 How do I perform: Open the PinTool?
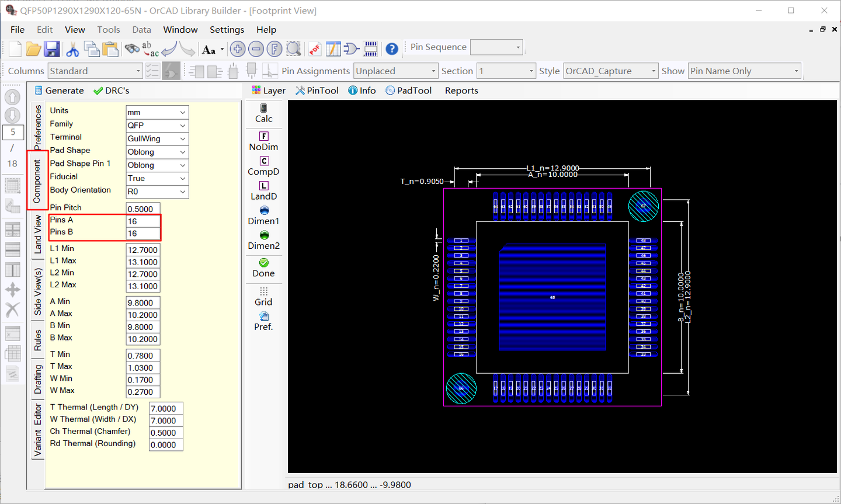317,91
